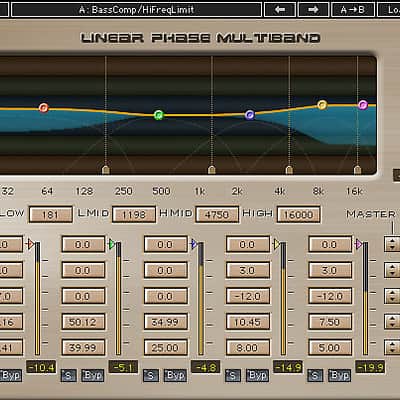Select the green band node on the graph
Image resolution: width=400 pixels, height=400 pixels.
pos(159,115)
